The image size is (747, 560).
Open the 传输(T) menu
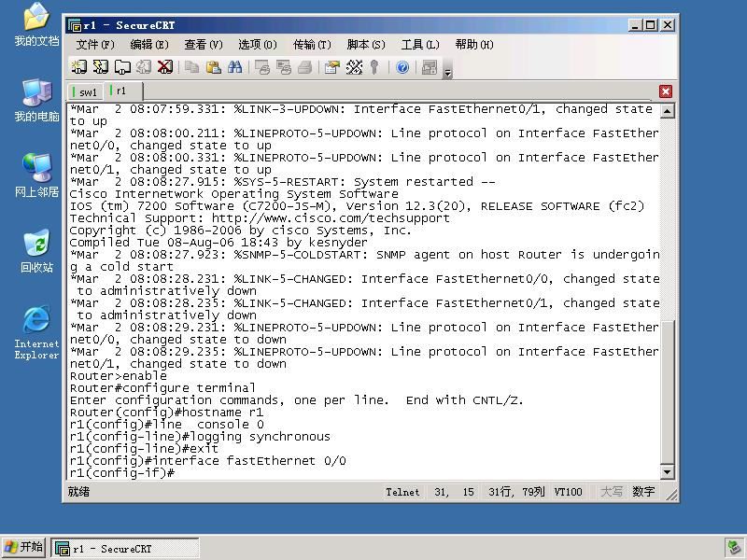pyautogui.click(x=312, y=45)
